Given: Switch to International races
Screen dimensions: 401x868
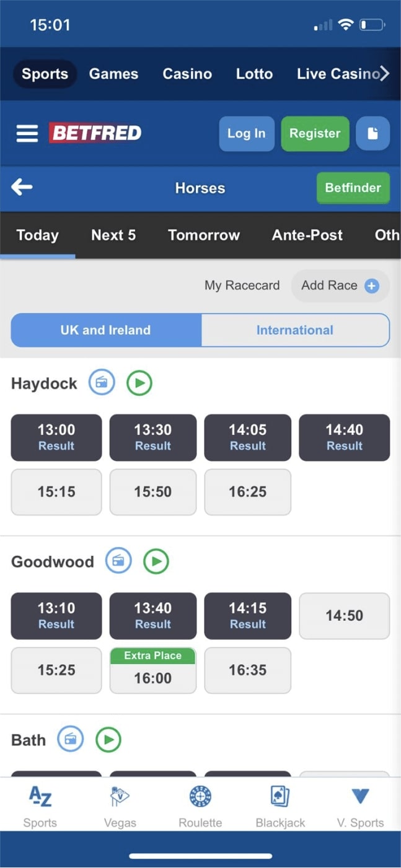Looking at the screenshot, I should tap(295, 330).
